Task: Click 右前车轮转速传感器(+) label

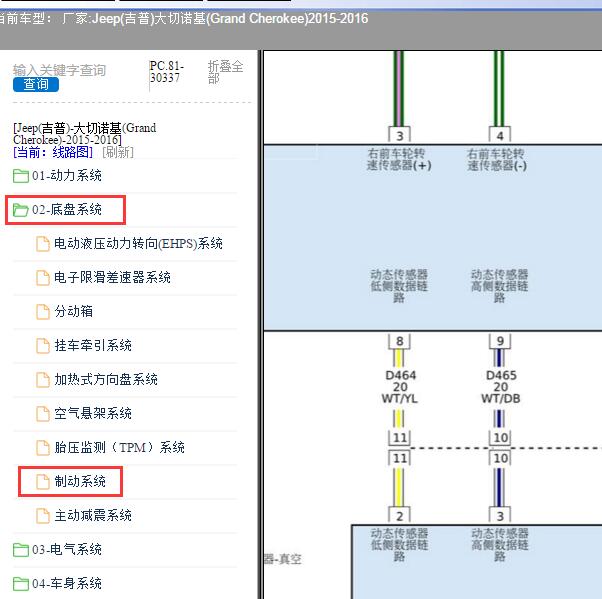Action: pyautogui.click(x=399, y=159)
